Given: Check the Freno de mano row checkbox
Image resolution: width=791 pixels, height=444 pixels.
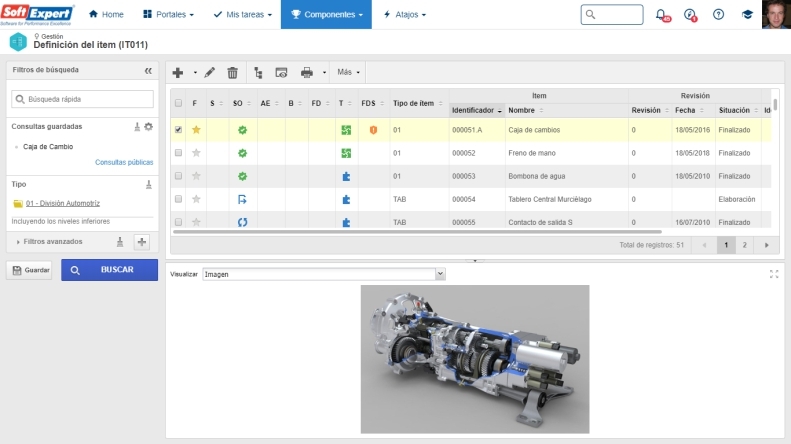Looking at the screenshot, I should point(178,153).
